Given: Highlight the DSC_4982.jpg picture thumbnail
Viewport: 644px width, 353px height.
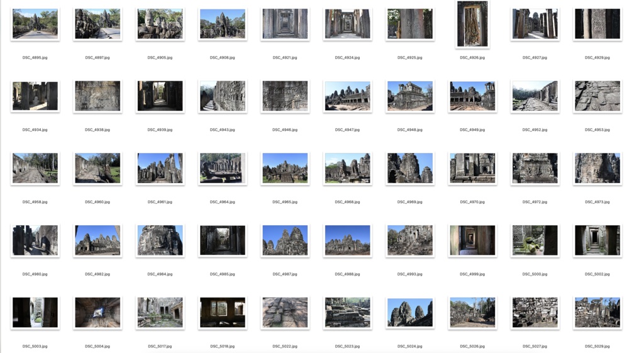Looking at the screenshot, I should point(97,240).
